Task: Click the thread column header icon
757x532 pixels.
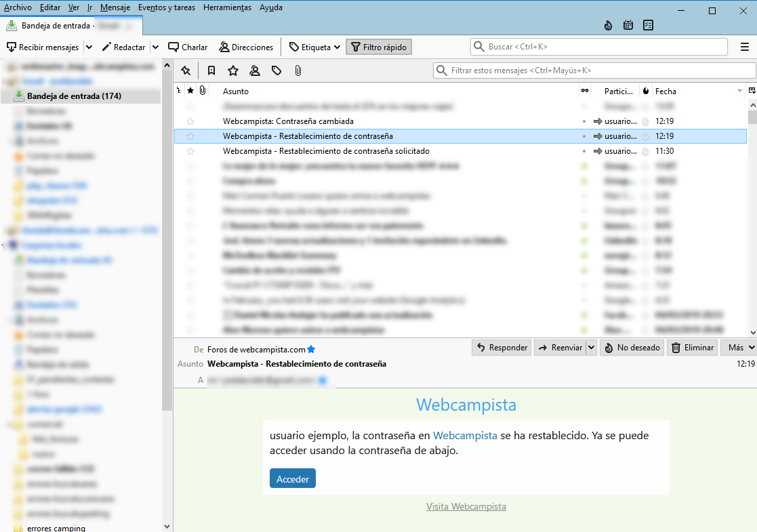Action: [179, 91]
